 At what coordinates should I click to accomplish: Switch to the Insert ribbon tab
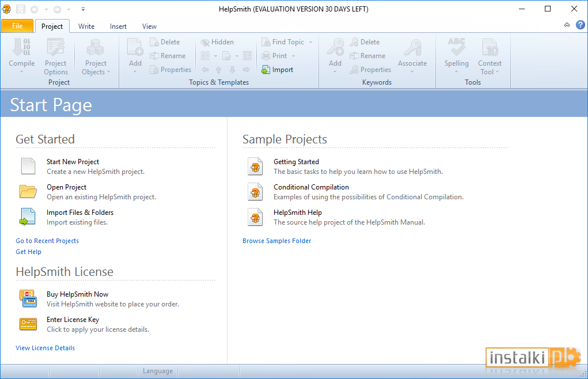118,26
